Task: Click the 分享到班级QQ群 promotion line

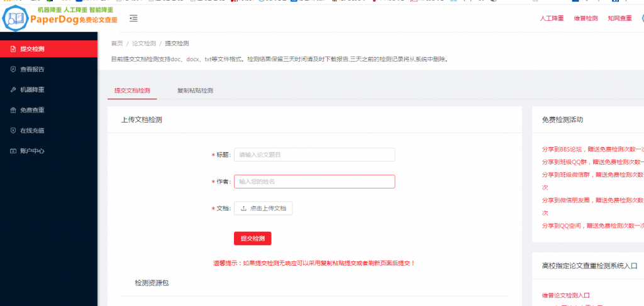Action: (x=593, y=162)
